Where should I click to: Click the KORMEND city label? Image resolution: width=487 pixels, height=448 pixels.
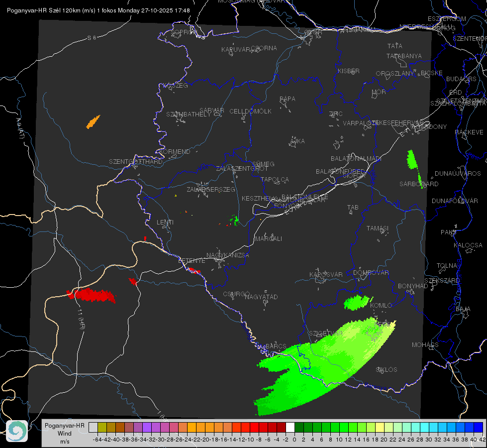pyautogui.click(x=174, y=151)
